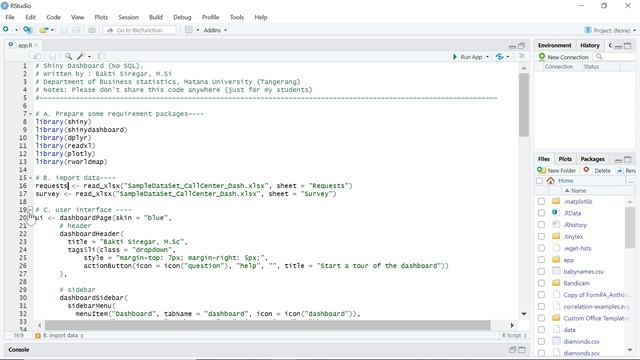Click the Files pane vertical scrollbar thumb

630,227
